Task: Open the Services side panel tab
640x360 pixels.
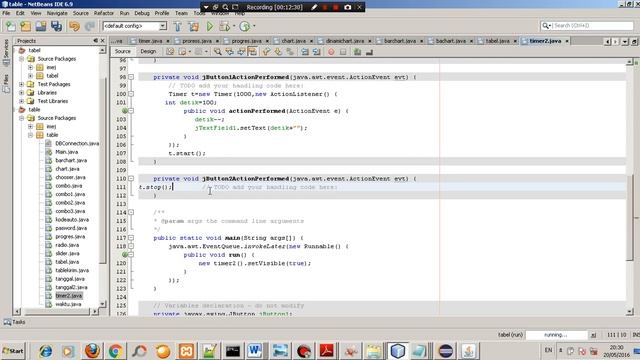Action: coord(6,52)
